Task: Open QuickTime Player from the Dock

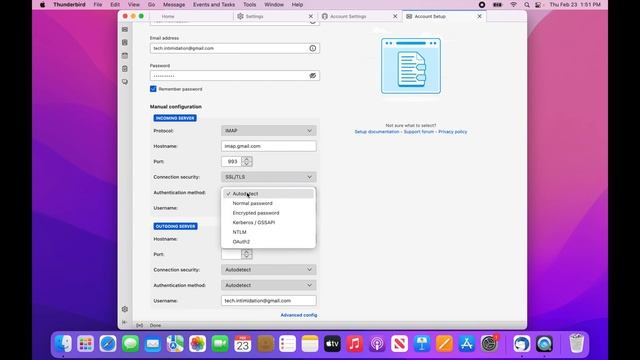Action: click(544, 344)
